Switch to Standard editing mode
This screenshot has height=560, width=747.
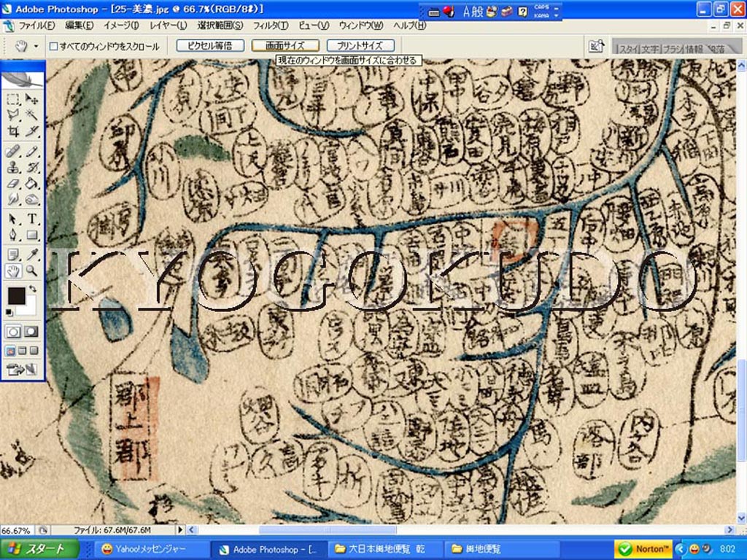click(x=13, y=332)
